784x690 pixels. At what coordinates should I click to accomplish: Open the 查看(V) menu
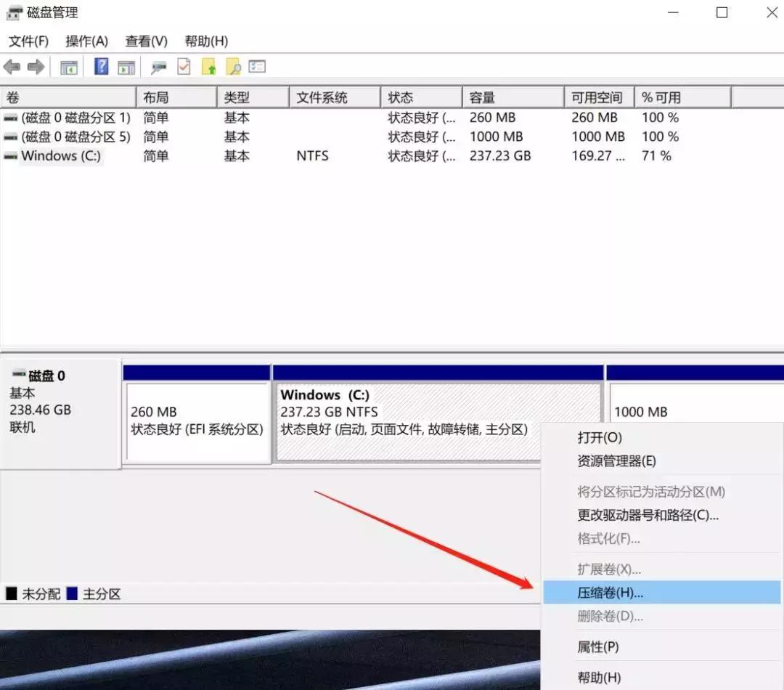(144, 41)
